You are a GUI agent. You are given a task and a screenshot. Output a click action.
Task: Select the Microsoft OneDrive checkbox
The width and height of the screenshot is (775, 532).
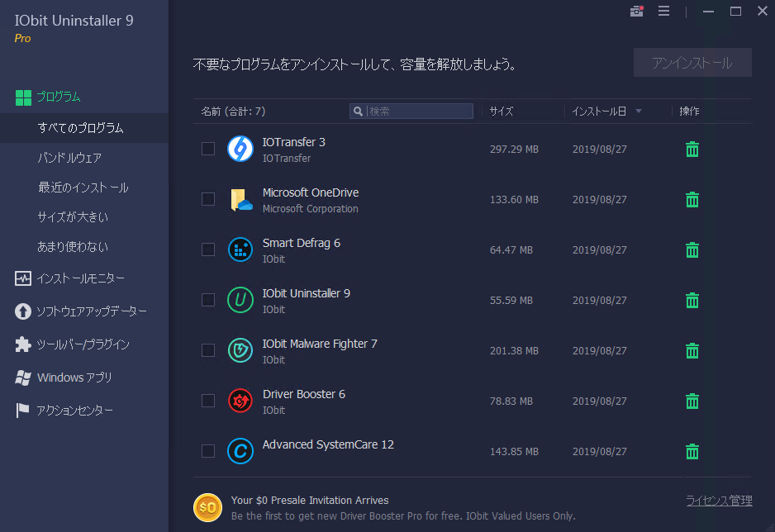pyautogui.click(x=208, y=199)
